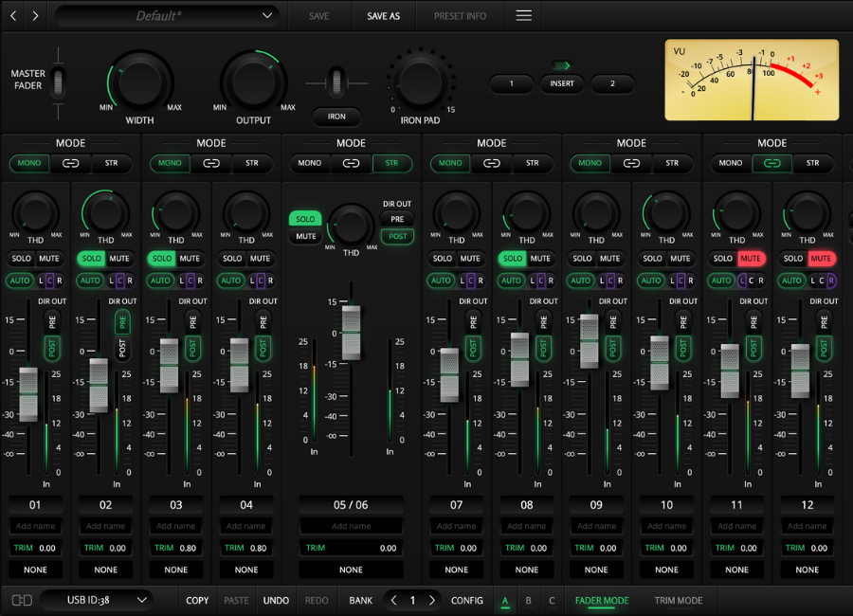This screenshot has width=853, height=616.
Task: Click the device link icon beside USB ID
Action: pyautogui.click(x=21, y=600)
